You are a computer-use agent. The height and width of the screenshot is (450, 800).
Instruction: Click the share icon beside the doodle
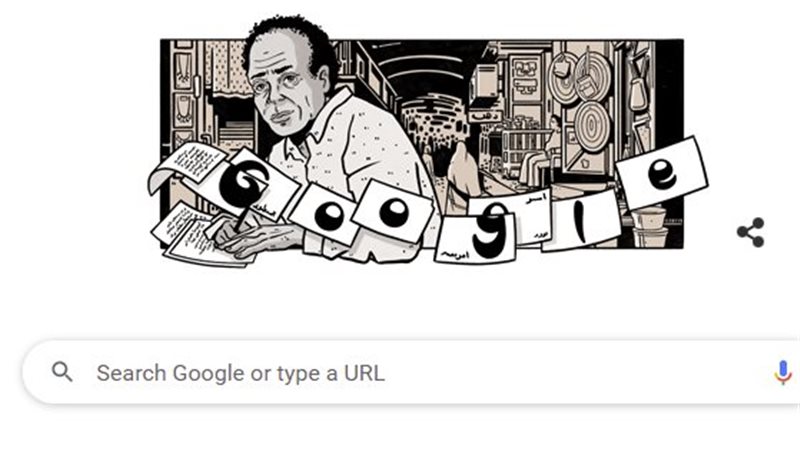751,233
